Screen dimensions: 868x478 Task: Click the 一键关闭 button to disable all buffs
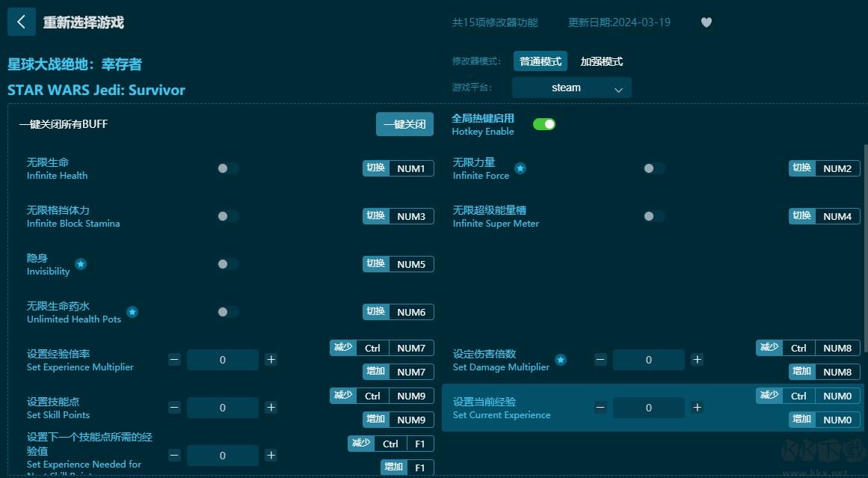click(404, 124)
